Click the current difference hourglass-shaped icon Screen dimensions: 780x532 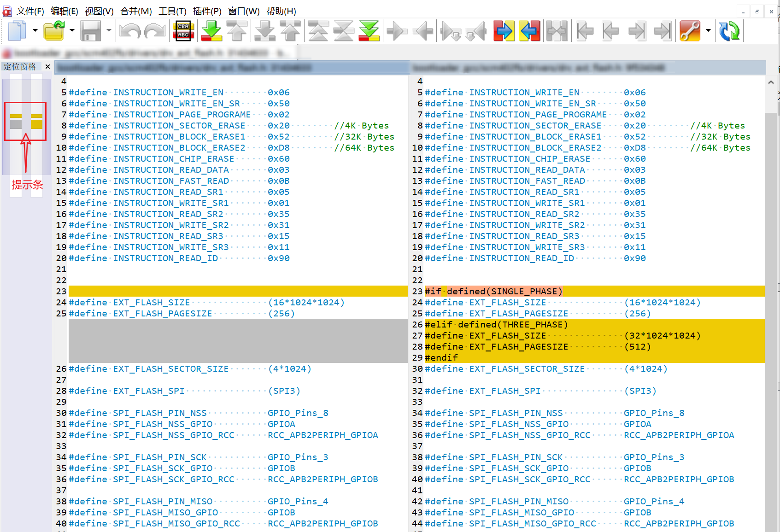[x=344, y=31]
